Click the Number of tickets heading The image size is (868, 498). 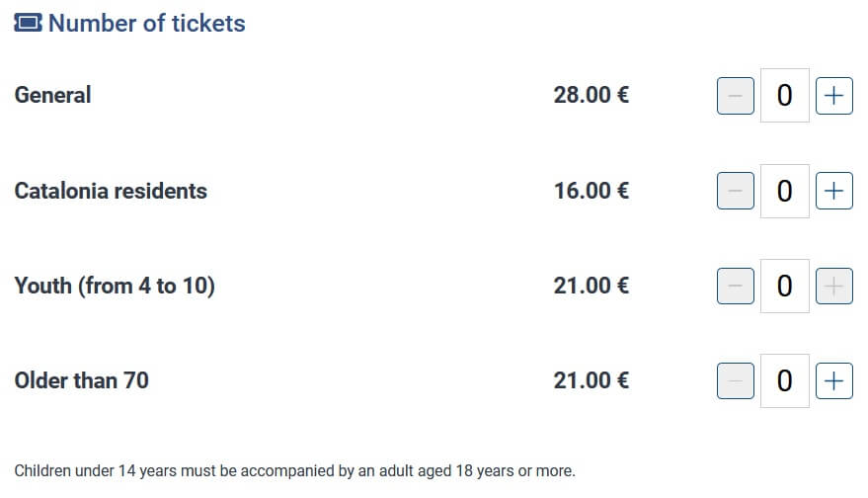click(x=146, y=24)
